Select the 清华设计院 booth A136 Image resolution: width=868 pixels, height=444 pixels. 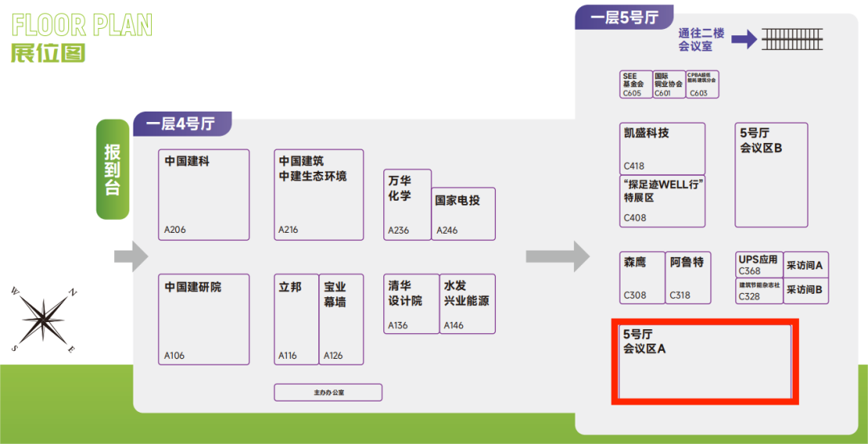tap(411, 303)
